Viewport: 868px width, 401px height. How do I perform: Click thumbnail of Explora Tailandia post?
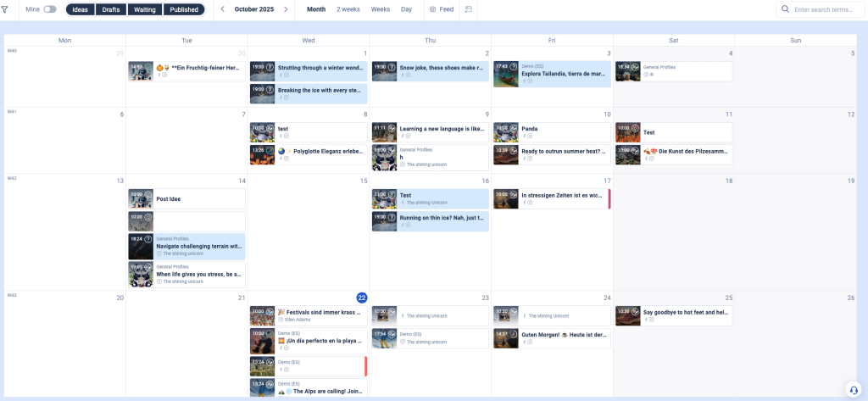[506, 75]
